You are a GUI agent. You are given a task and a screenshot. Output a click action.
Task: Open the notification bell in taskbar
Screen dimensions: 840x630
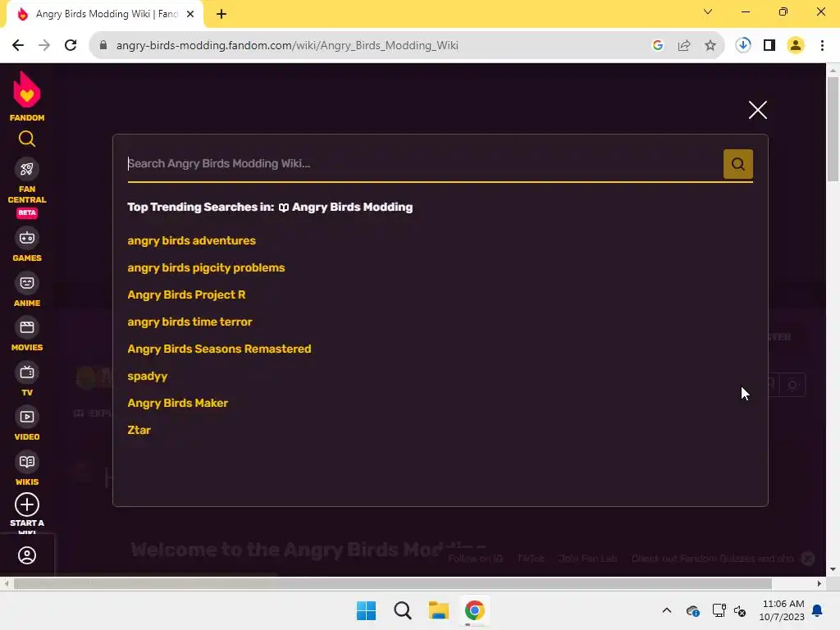tap(818, 610)
